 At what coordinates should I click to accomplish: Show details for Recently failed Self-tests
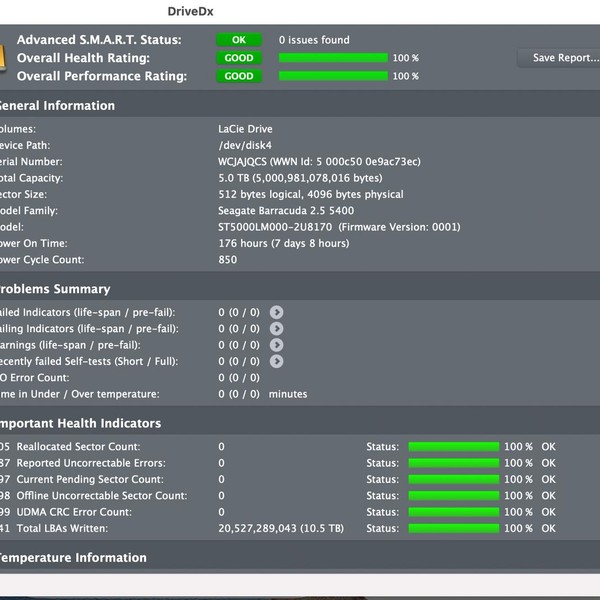coord(276,361)
